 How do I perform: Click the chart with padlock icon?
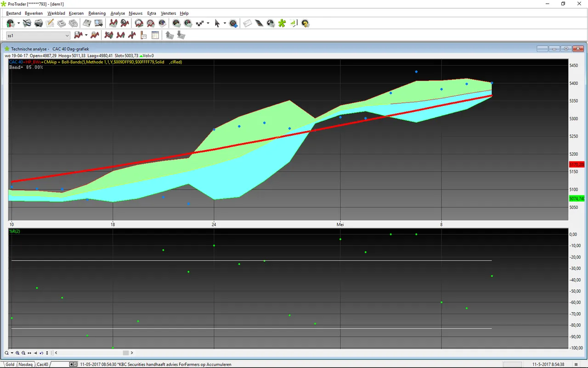pos(95,35)
